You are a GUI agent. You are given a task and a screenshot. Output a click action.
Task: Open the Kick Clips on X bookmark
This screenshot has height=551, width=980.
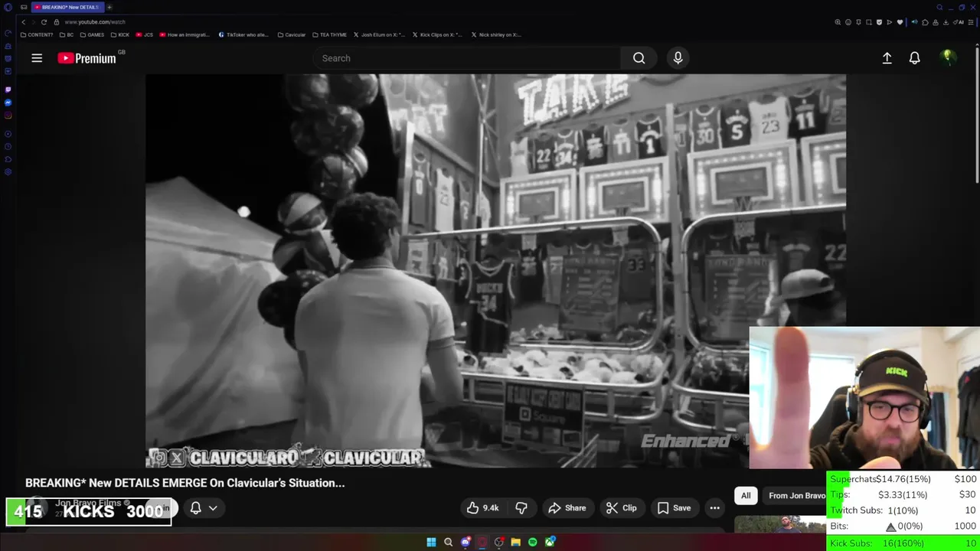[438, 34]
